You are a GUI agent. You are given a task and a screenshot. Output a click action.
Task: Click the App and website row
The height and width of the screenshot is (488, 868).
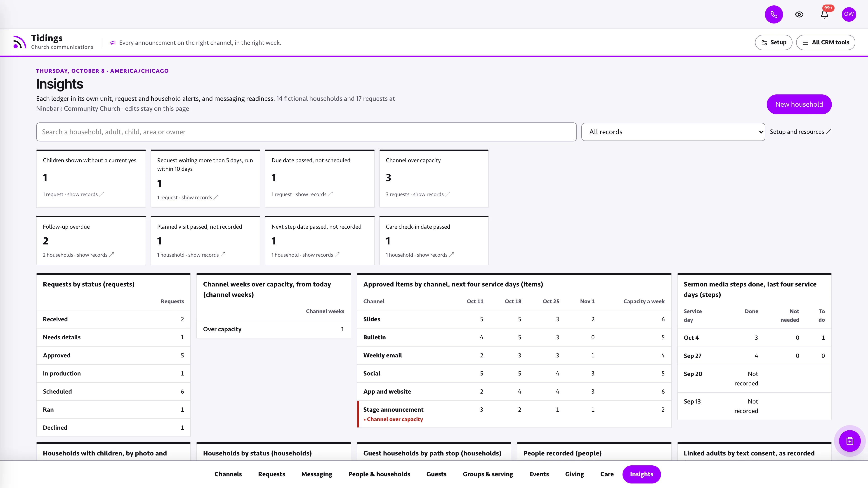(x=514, y=392)
